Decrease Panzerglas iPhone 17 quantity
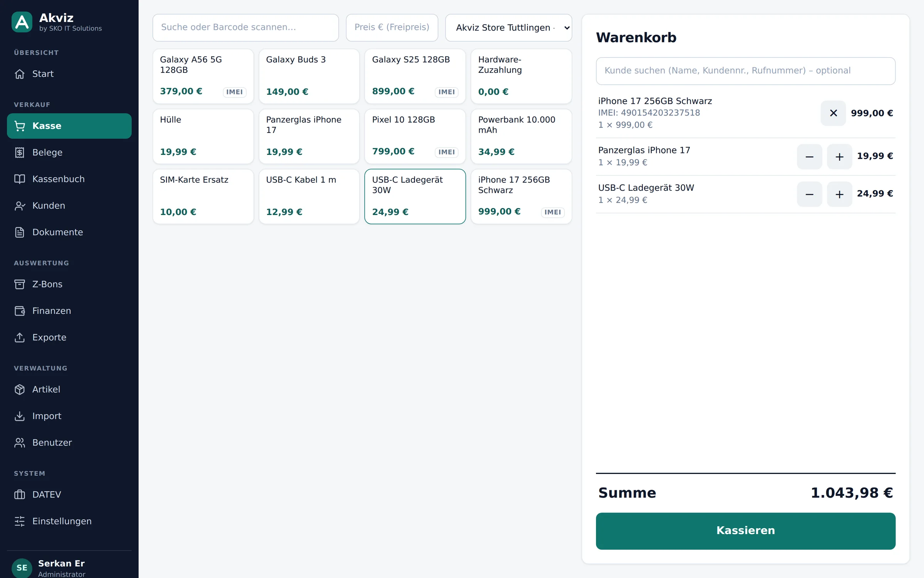924x578 pixels. [x=809, y=156]
